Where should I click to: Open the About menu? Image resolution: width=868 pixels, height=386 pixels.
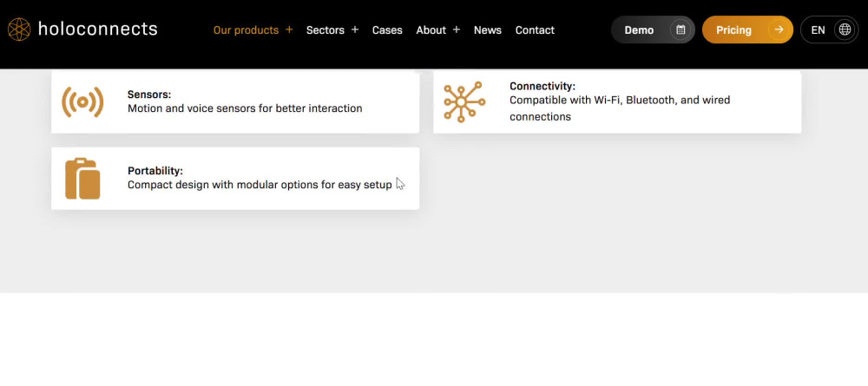(431, 29)
